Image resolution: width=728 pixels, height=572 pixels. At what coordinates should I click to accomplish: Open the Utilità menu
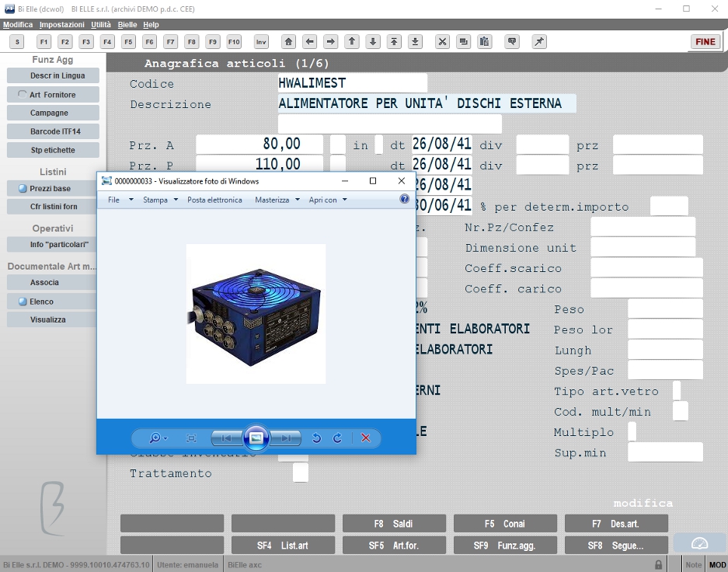pos(101,25)
